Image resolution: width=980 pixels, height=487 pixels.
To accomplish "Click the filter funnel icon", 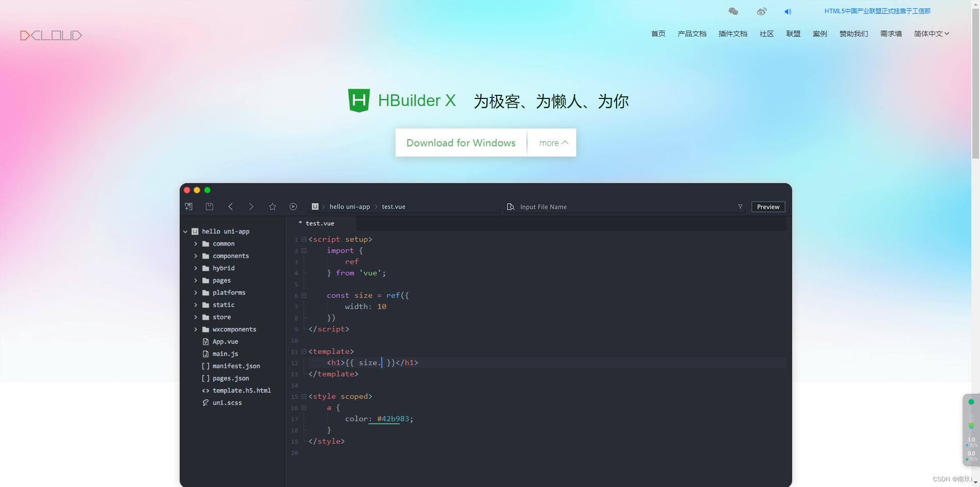I will pos(740,207).
